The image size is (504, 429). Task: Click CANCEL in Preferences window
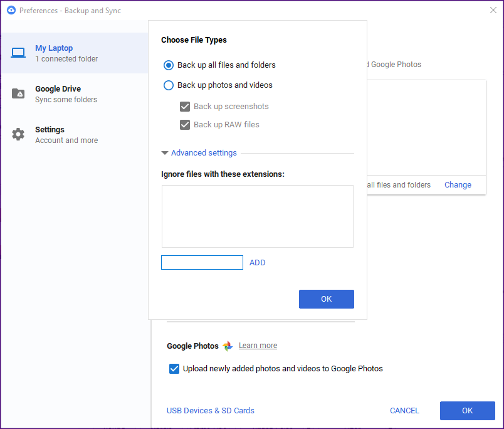coord(404,411)
